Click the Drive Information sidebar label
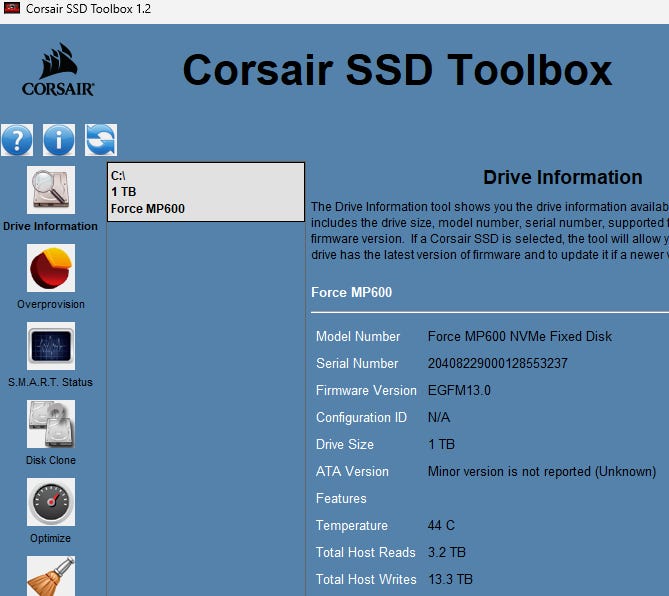 tap(50, 226)
